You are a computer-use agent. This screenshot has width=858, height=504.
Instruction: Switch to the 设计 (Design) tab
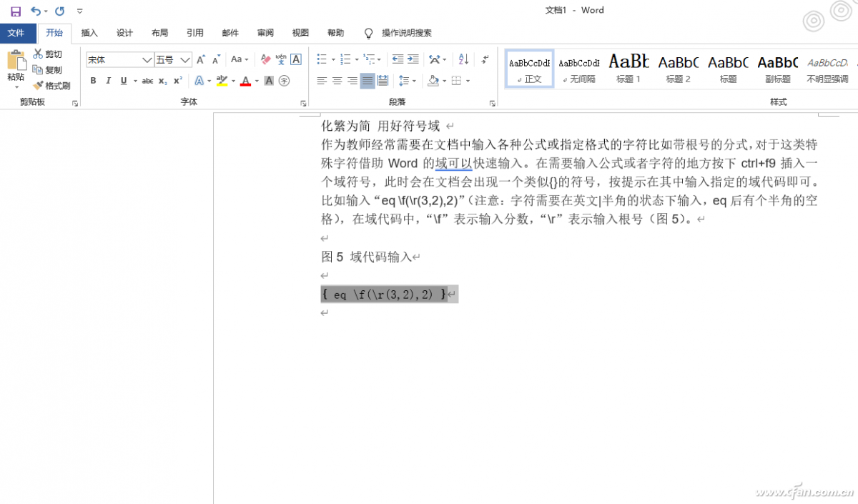click(124, 33)
